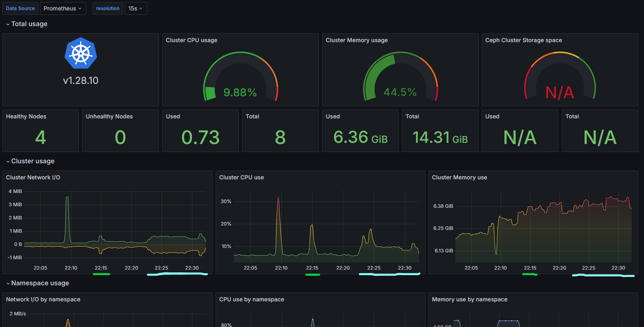Open the CPU use by namespace panel title

point(251,299)
